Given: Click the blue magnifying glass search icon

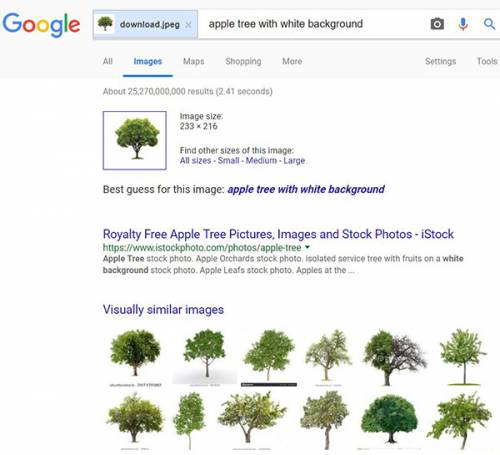Looking at the screenshot, I should pos(489,24).
